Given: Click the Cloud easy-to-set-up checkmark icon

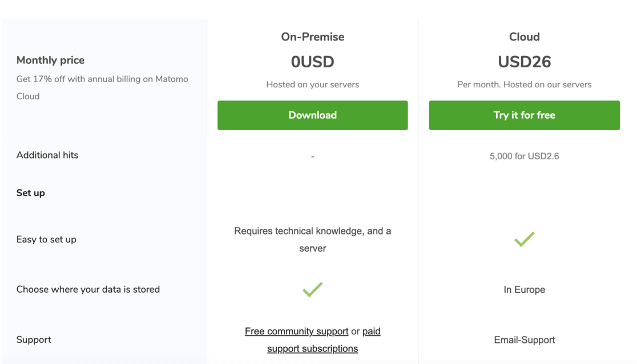Looking at the screenshot, I should tap(524, 239).
